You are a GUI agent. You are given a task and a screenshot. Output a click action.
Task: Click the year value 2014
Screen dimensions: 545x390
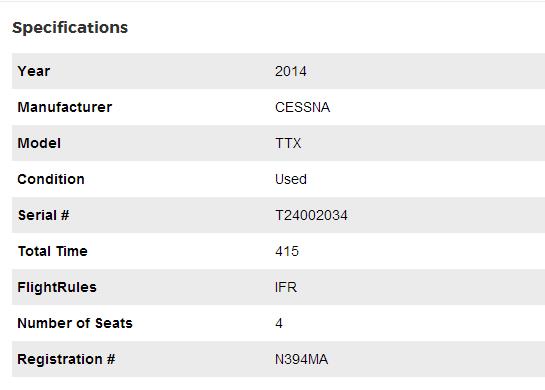pyautogui.click(x=291, y=72)
